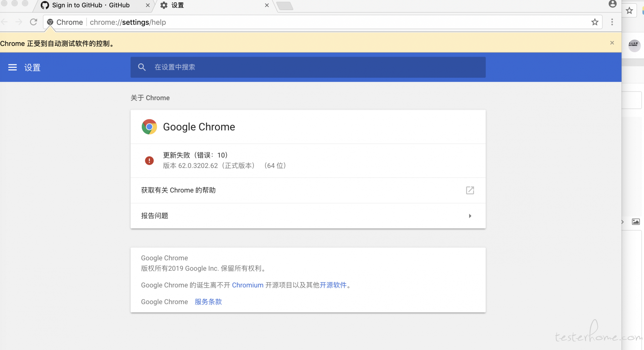The width and height of the screenshot is (644, 350).
Task: Expand 报告问题 with its arrow
Action: pyautogui.click(x=470, y=216)
